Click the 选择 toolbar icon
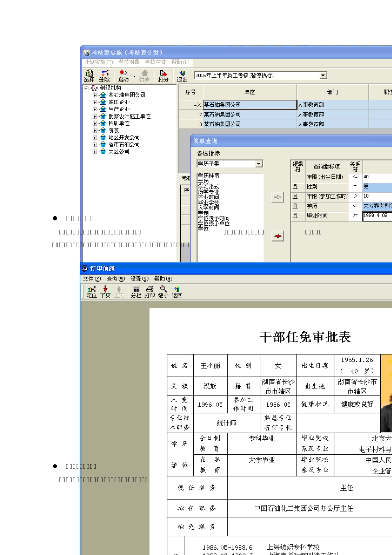 click(x=89, y=76)
